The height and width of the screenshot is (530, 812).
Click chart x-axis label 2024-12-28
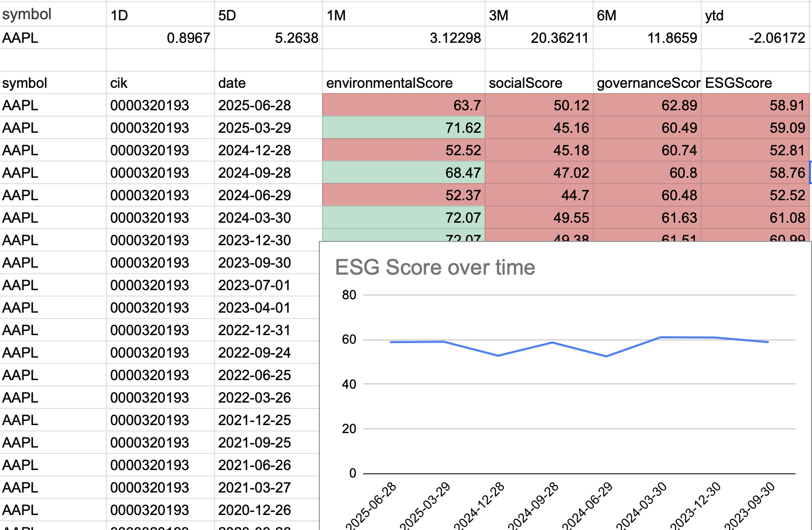(480, 506)
